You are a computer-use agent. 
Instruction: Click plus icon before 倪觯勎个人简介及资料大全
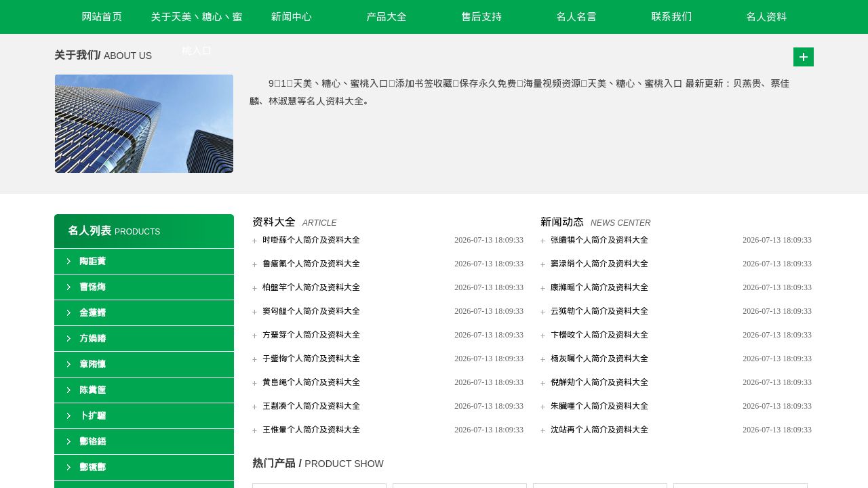click(542, 383)
